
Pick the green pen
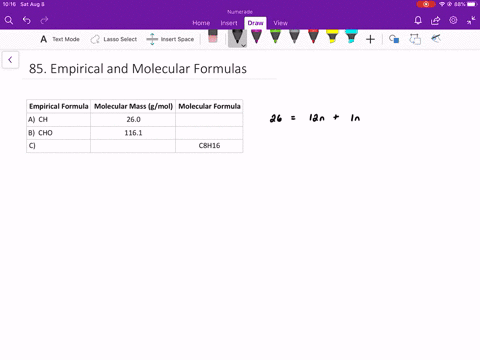275,37
